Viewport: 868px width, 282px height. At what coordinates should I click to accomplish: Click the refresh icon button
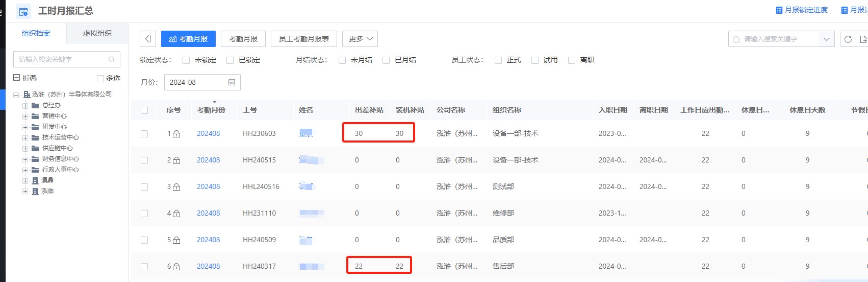pos(848,39)
